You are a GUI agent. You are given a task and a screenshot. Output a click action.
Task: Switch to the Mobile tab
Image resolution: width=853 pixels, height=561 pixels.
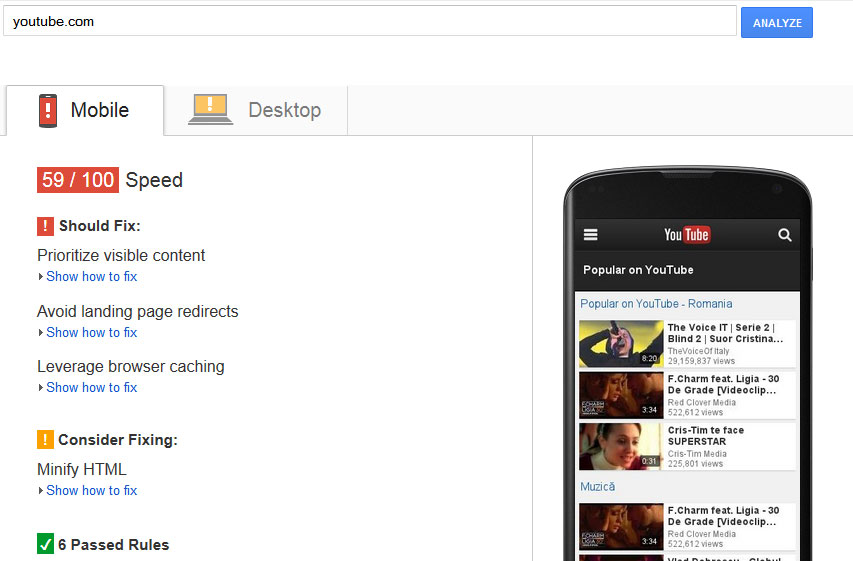click(x=85, y=110)
